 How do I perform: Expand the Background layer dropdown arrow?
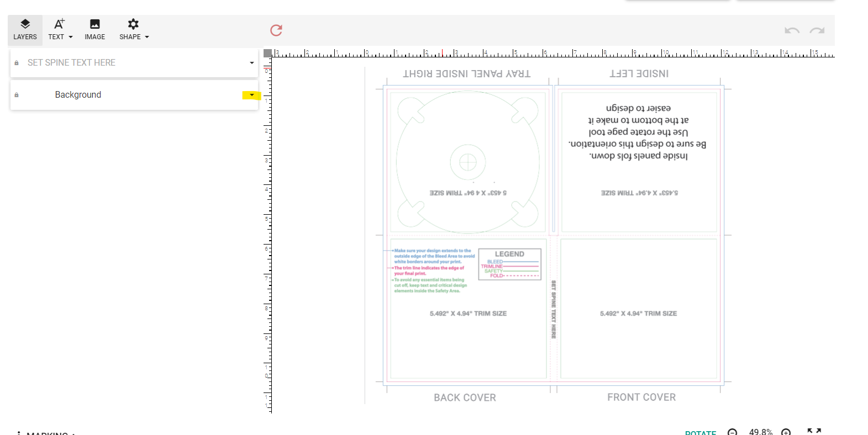pyautogui.click(x=252, y=95)
